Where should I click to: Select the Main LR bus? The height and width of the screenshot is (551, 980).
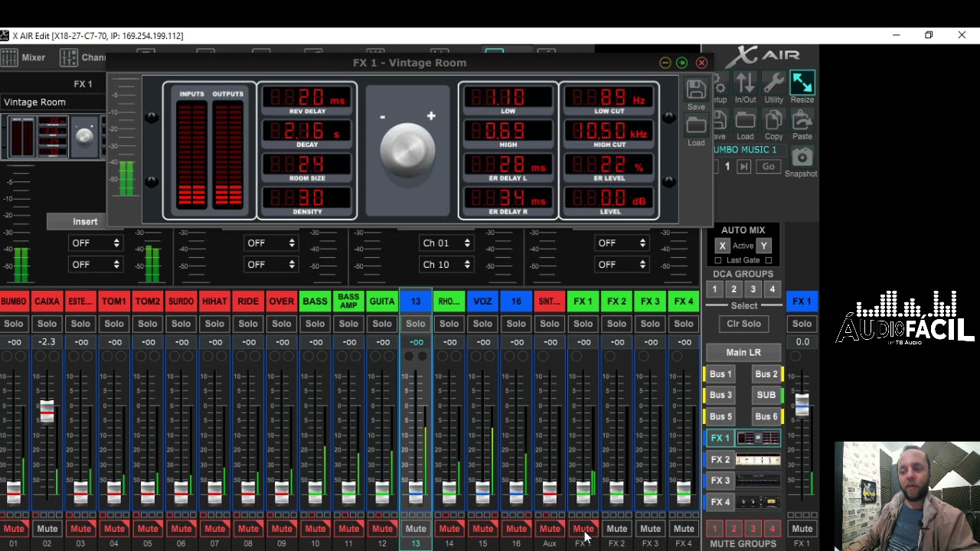tap(743, 353)
